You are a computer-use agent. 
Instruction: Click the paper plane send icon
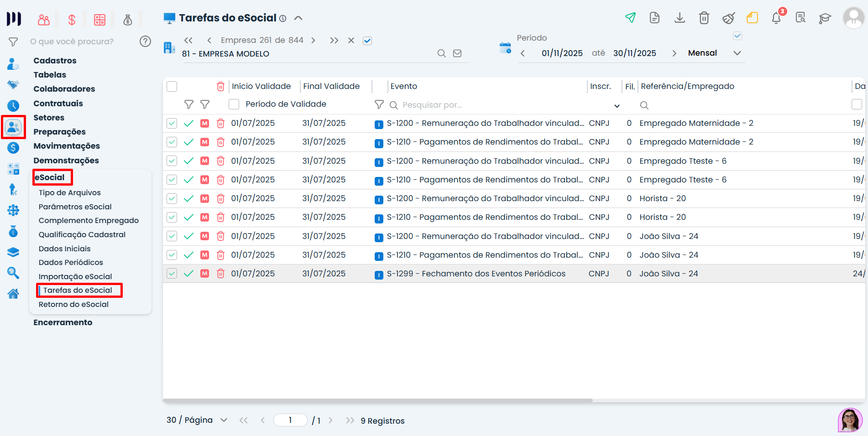(x=630, y=18)
